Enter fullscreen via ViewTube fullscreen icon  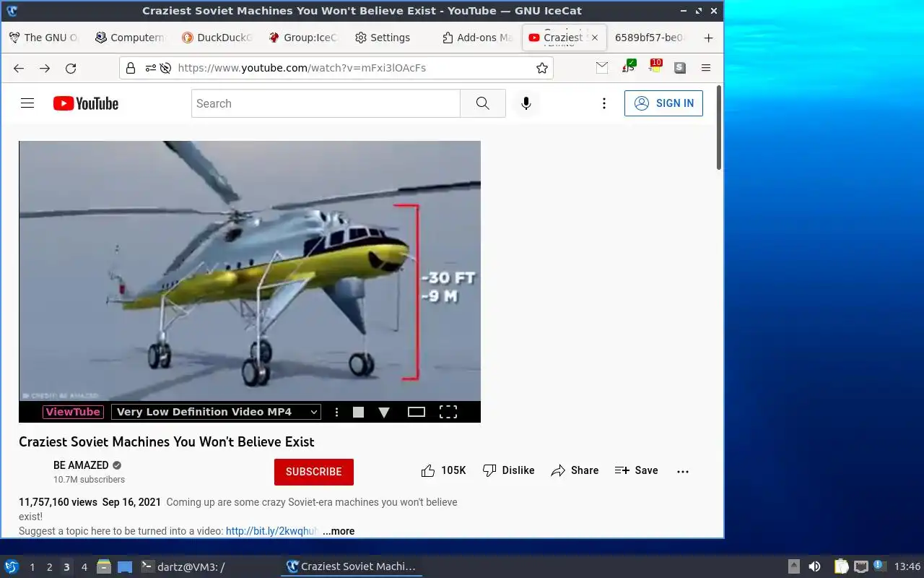[x=448, y=412]
